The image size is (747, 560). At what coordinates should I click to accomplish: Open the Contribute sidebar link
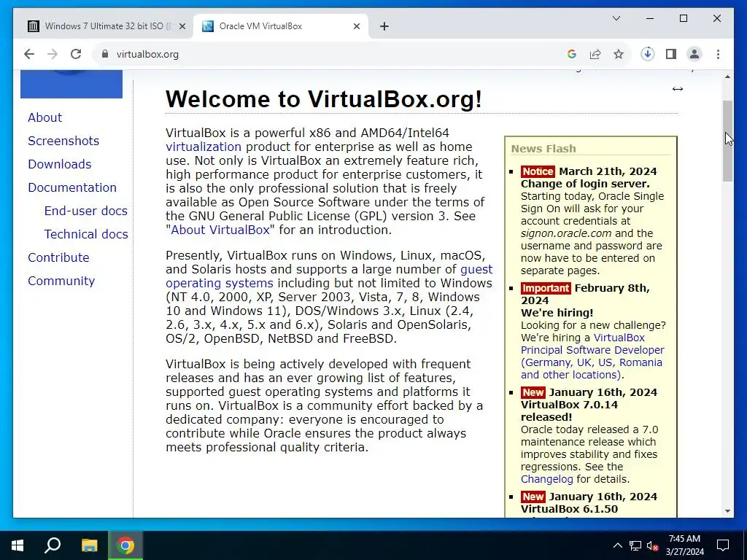pyautogui.click(x=58, y=257)
